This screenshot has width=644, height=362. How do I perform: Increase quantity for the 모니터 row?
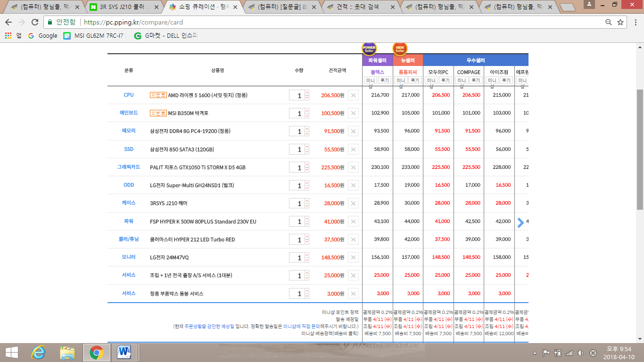[307, 255]
